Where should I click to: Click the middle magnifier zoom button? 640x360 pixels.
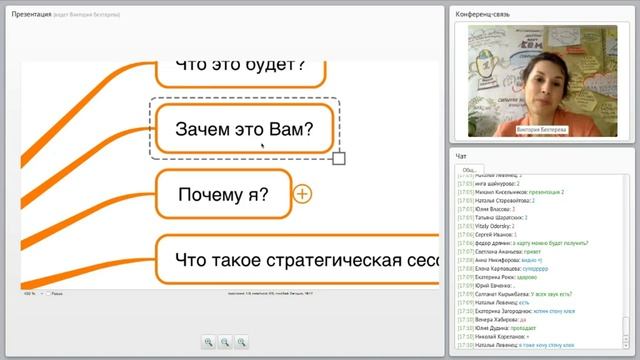click(225, 342)
